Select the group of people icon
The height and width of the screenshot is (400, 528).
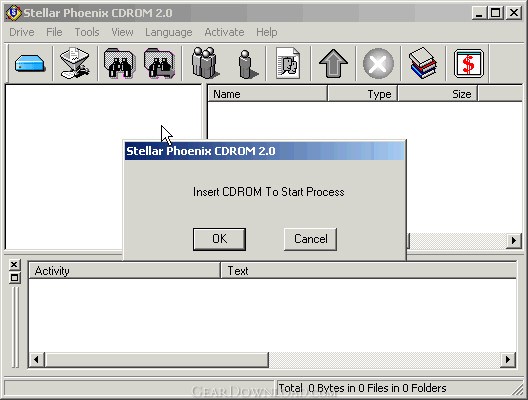tap(204, 63)
